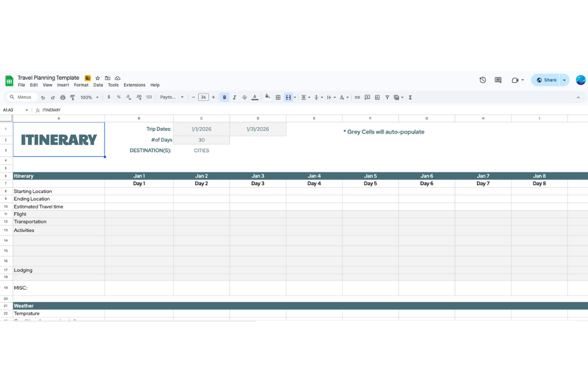Insert a comment using the toolbar icon

click(366, 97)
